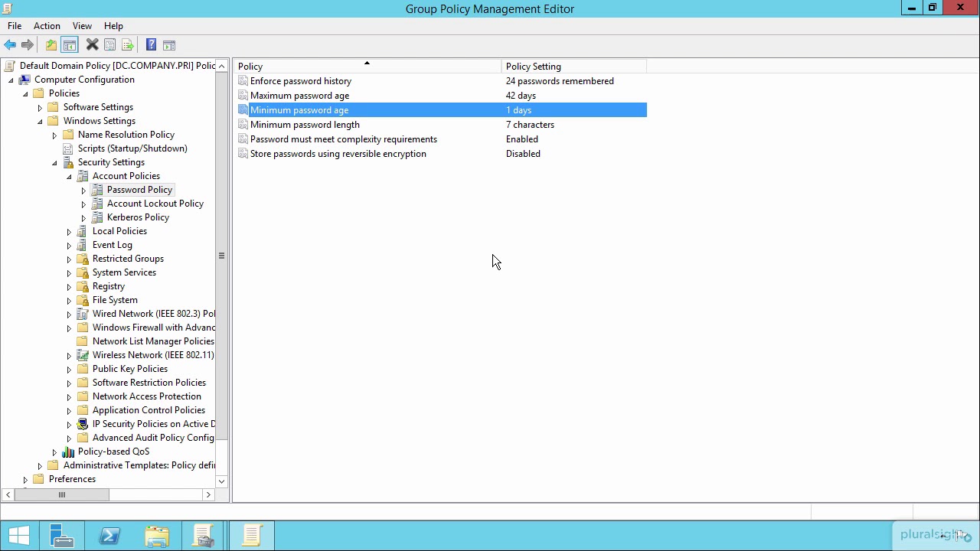This screenshot has width=980, height=551.
Task: Open Server Manager from the taskbar
Action: (62, 536)
